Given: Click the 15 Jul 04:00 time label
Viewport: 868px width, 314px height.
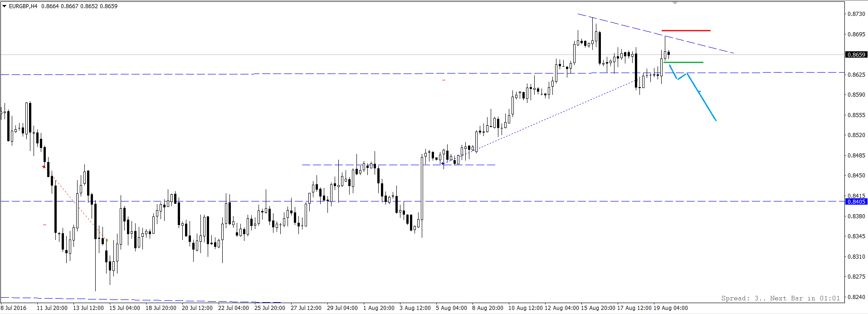Looking at the screenshot, I should click(125, 308).
